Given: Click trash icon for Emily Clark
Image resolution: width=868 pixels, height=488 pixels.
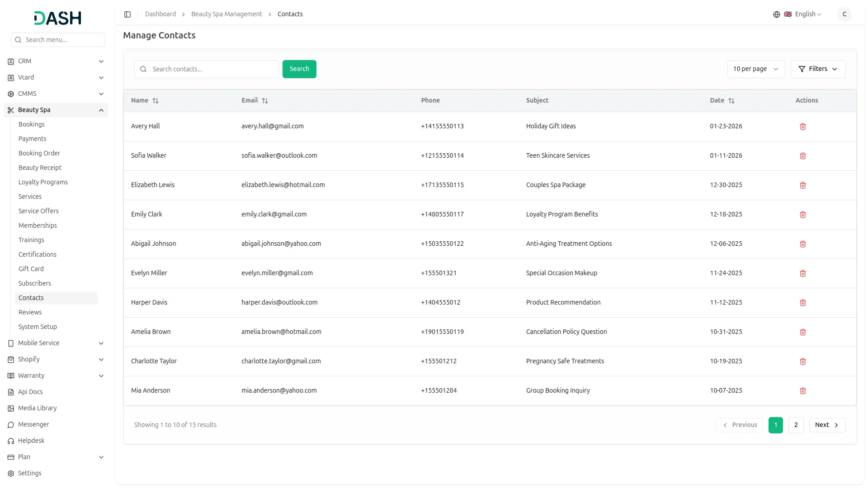Looking at the screenshot, I should coord(803,215).
